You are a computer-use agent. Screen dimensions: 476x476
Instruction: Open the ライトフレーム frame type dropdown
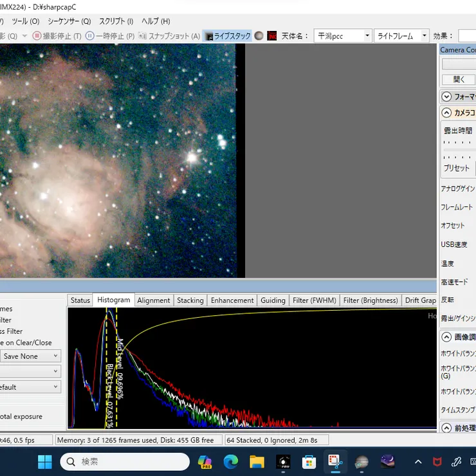[x=424, y=36]
